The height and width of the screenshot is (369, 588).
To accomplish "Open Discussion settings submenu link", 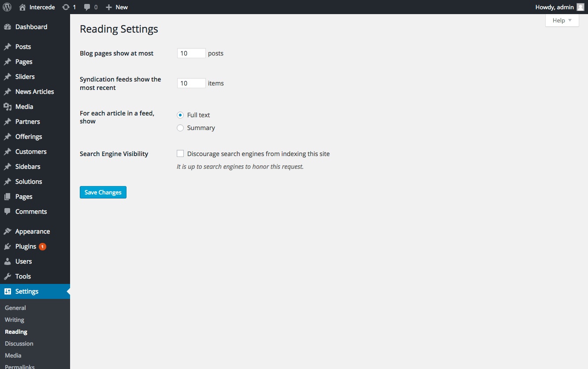I will [x=19, y=343].
